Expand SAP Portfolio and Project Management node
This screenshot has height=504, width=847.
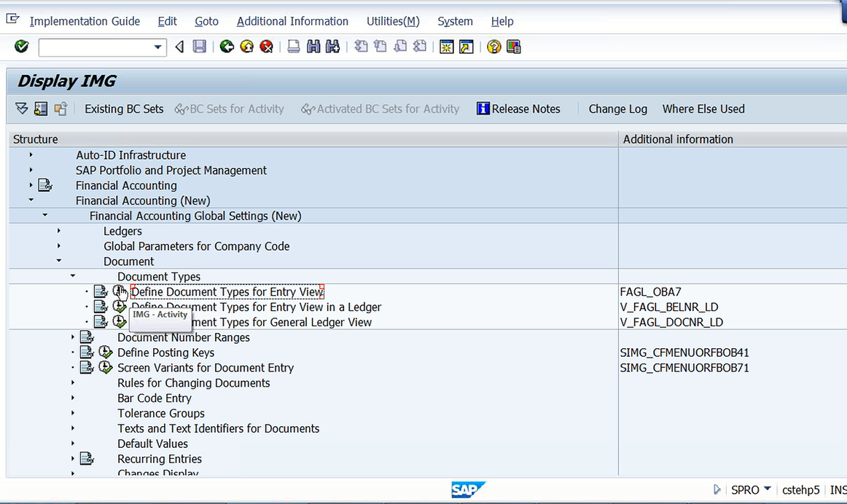click(x=31, y=170)
